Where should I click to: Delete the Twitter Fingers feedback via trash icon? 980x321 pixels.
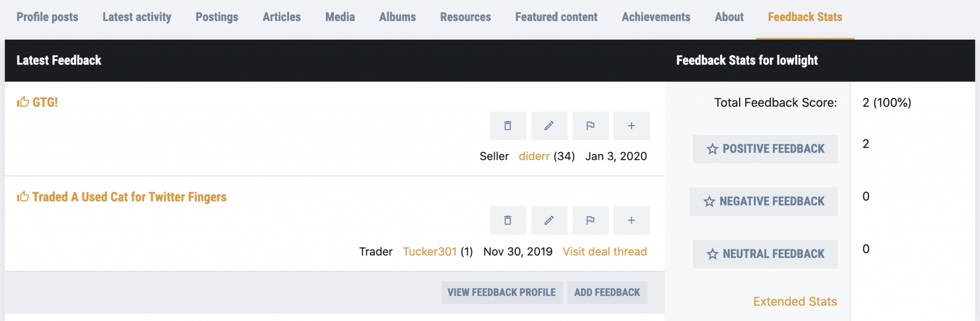[508, 221]
